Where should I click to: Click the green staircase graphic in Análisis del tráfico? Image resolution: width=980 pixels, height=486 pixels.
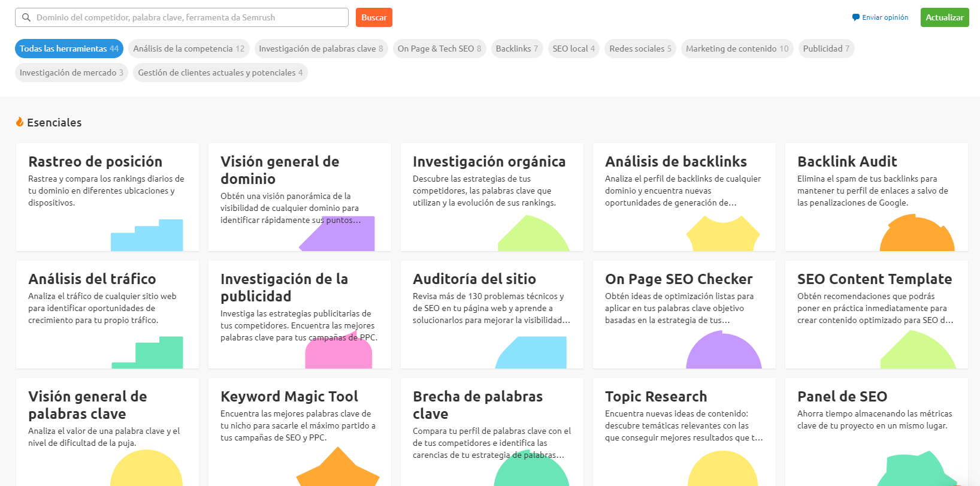(x=148, y=354)
